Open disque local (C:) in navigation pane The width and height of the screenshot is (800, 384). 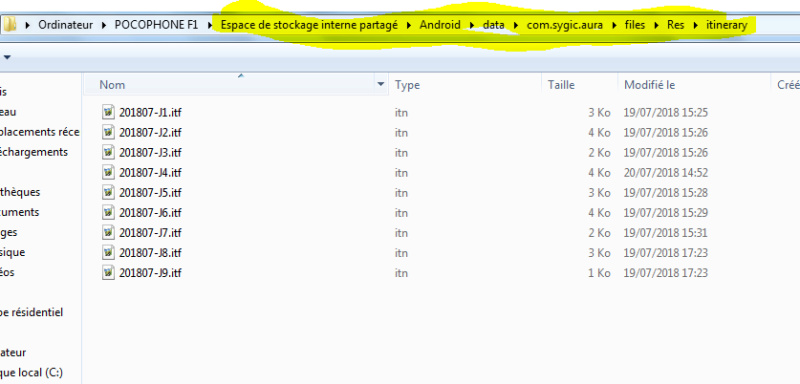coord(32,373)
